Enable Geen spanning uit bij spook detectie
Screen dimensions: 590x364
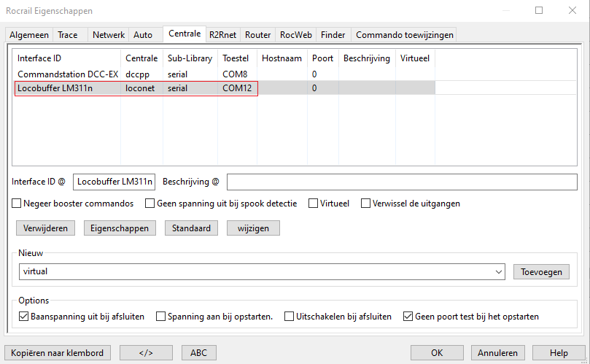click(151, 204)
